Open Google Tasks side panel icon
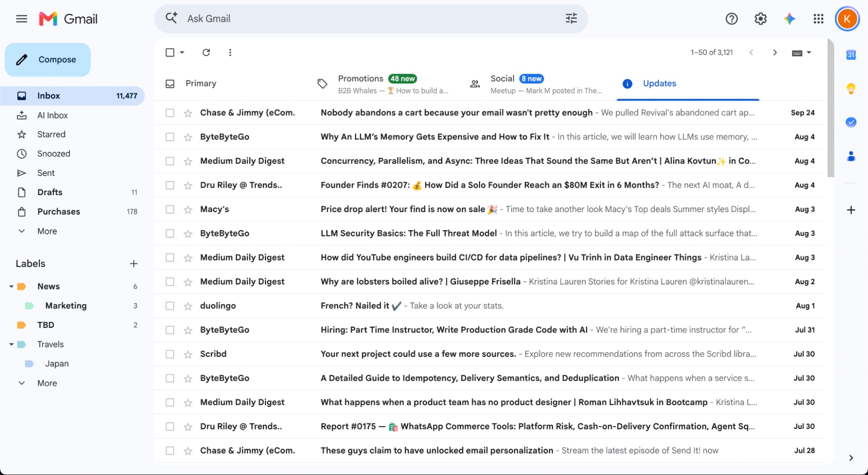The image size is (868, 475). 851,122
